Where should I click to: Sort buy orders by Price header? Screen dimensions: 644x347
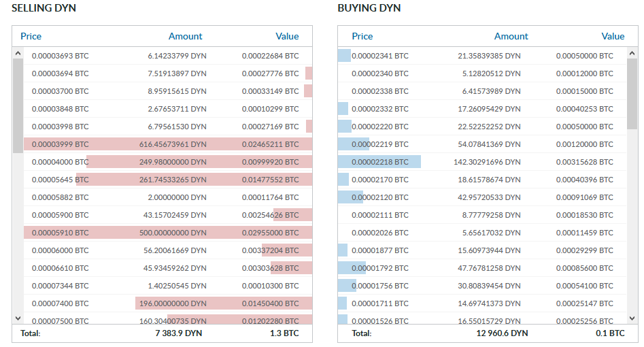pyautogui.click(x=362, y=36)
